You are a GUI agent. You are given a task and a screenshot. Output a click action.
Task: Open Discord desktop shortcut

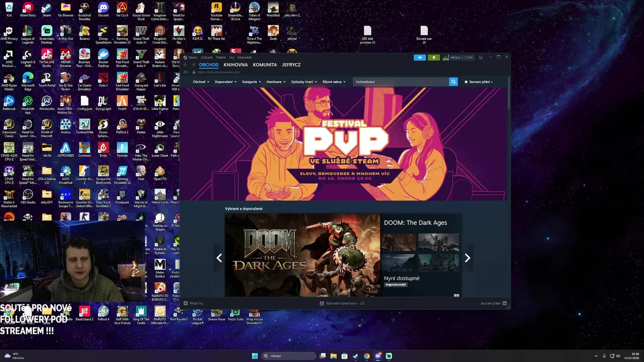[103, 10]
